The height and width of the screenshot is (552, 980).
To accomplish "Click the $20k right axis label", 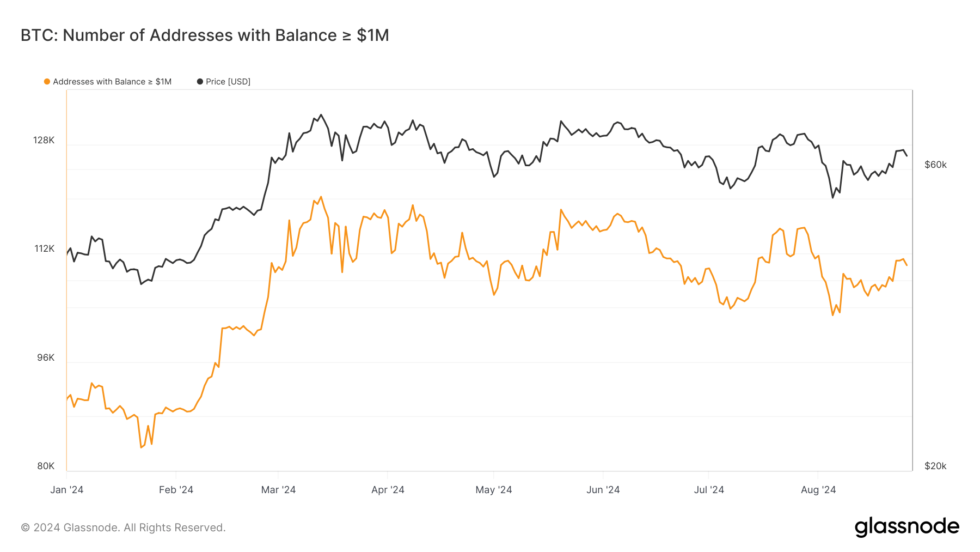I will point(935,466).
